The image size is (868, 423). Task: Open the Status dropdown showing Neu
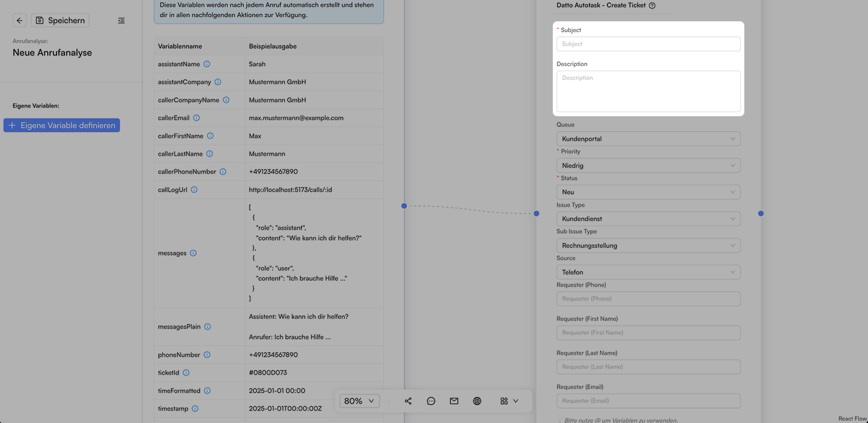tap(648, 192)
